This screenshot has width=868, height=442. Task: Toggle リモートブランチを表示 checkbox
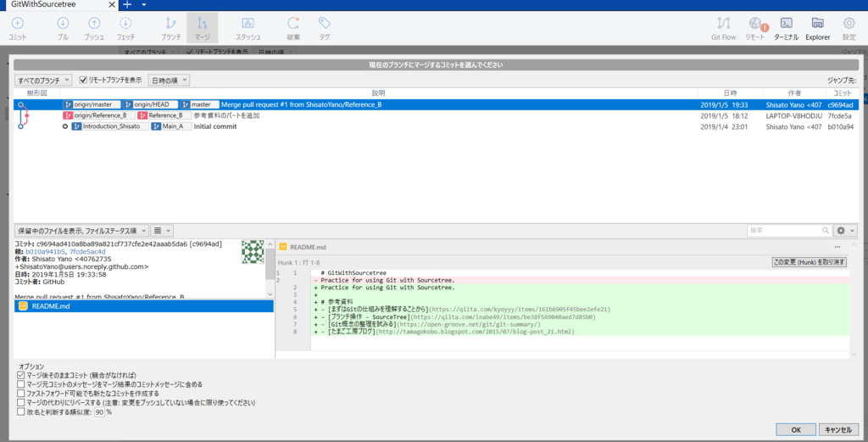(x=83, y=81)
